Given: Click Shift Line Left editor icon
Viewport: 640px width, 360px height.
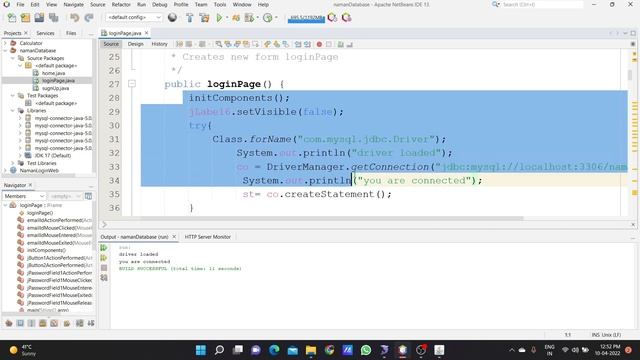Looking at the screenshot, I should (298, 44).
